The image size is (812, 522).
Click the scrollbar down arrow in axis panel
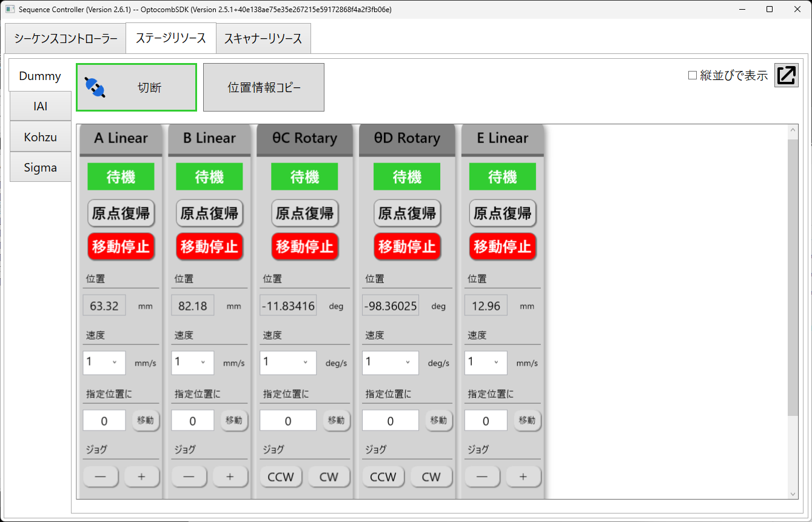tap(793, 494)
